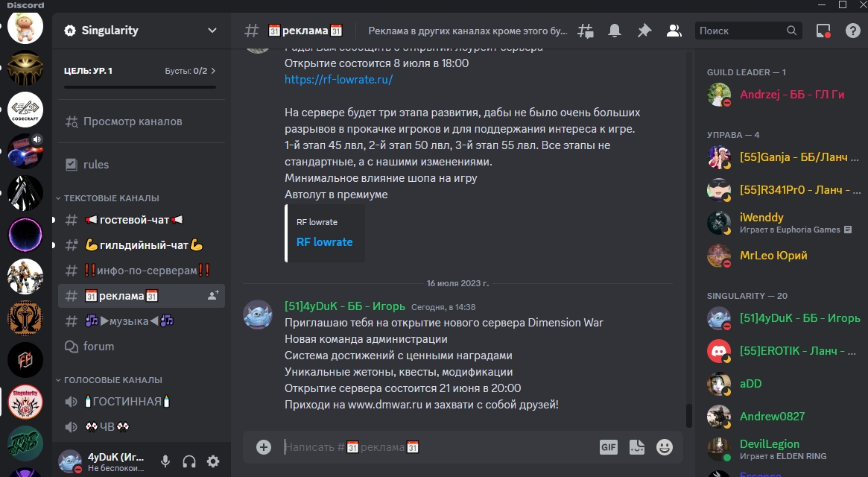Toggle microphone mute
The image size is (868, 477).
[x=165, y=461]
